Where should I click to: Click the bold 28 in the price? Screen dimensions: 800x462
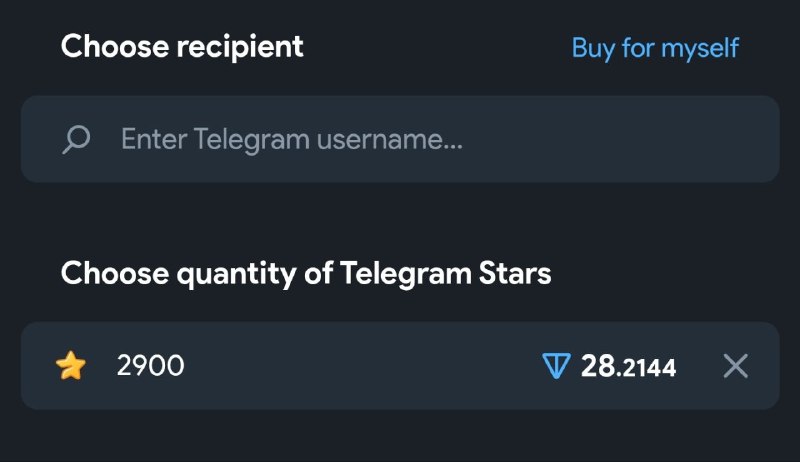point(598,367)
